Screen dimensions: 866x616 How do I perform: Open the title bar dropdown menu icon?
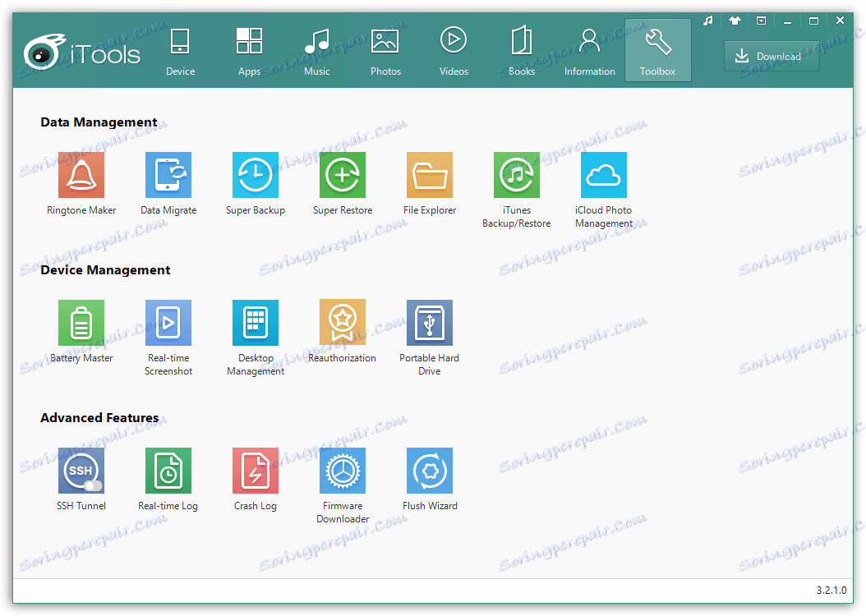point(761,21)
